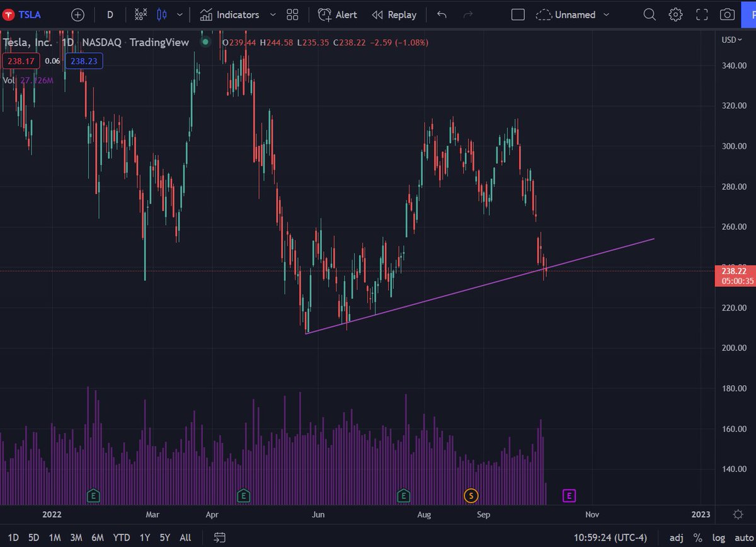The width and height of the screenshot is (756, 547).
Task: Open indicator templates grid icon
Action: click(292, 14)
